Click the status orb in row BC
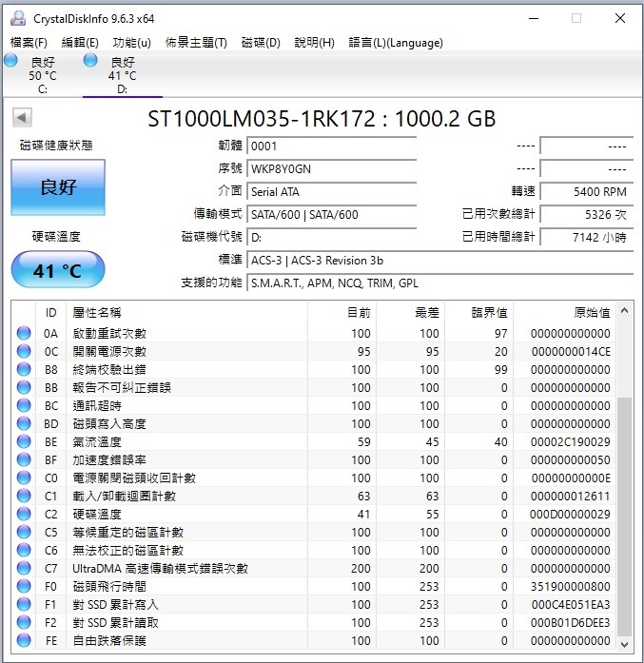The height and width of the screenshot is (663, 644). [24, 405]
